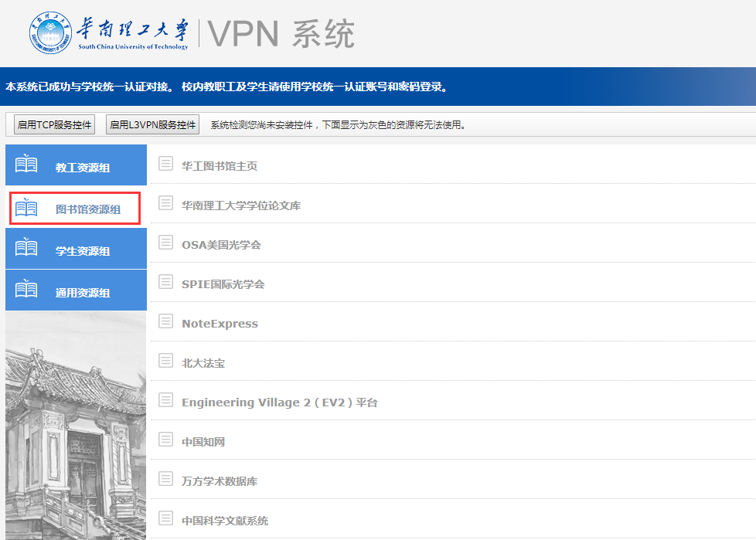Click the document icon next to 万方学术数据库
The image size is (756, 540).
tap(166, 479)
